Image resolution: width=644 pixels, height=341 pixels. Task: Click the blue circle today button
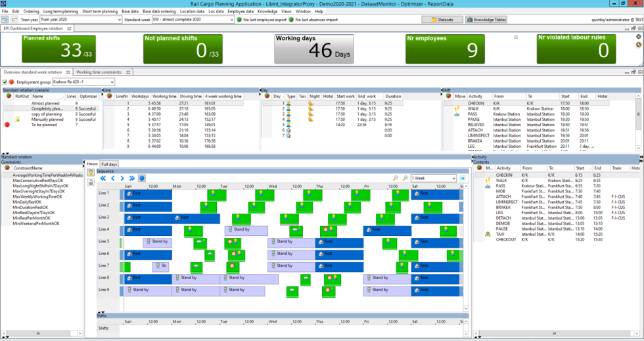tap(142, 178)
